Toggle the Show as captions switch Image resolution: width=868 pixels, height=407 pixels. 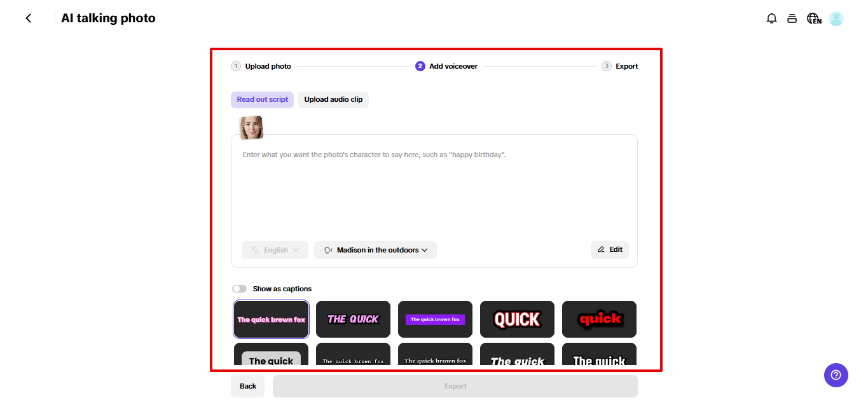click(x=240, y=289)
